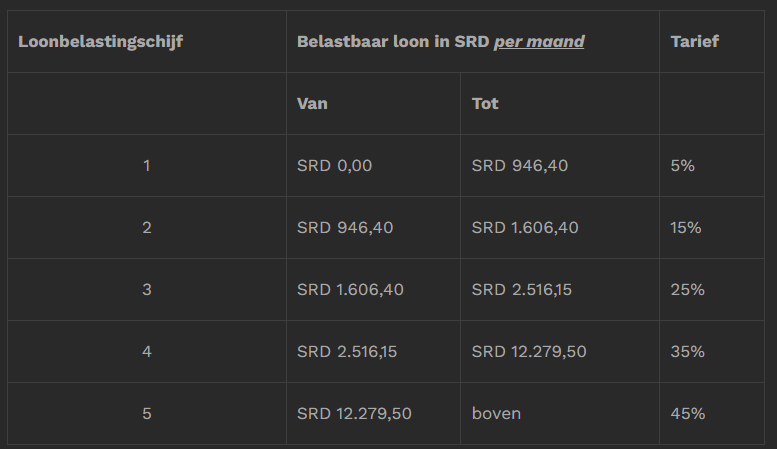Viewport: 777px width, 449px height.
Task: Click SRD 2.516,15 in the Tot column
Action: click(x=520, y=290)
